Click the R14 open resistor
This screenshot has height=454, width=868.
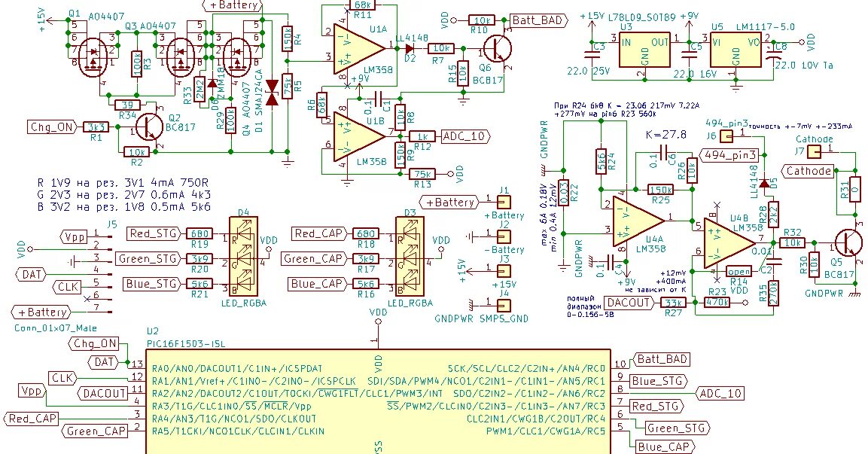pos(739,271)
